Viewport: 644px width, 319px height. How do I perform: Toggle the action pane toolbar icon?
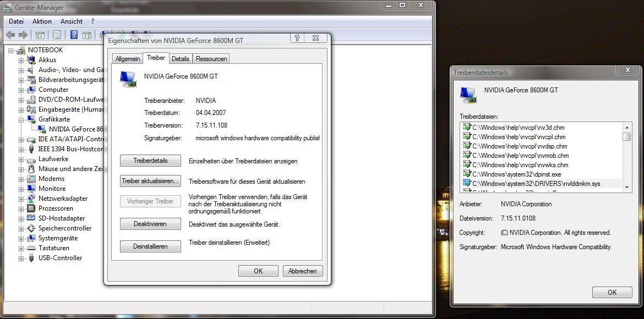pos(86,35)
